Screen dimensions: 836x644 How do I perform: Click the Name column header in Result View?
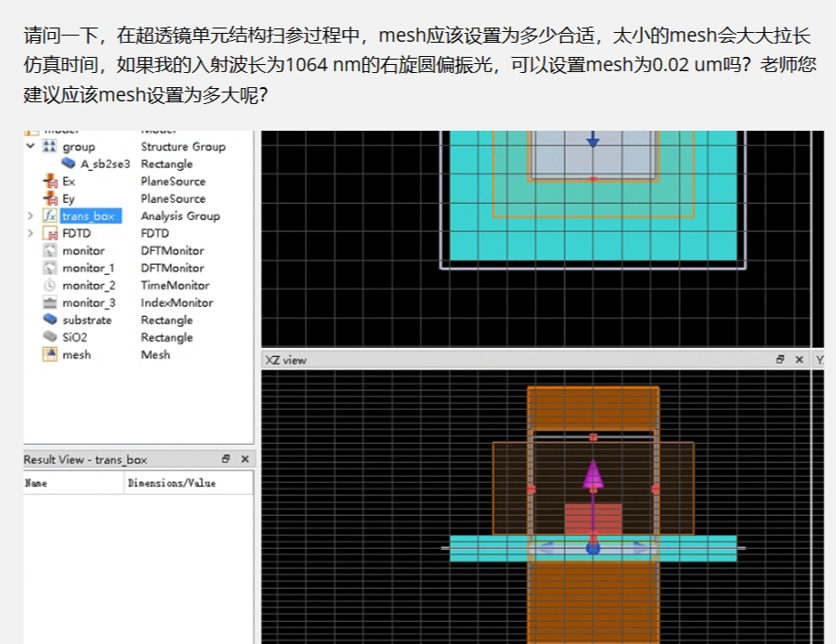36,482
